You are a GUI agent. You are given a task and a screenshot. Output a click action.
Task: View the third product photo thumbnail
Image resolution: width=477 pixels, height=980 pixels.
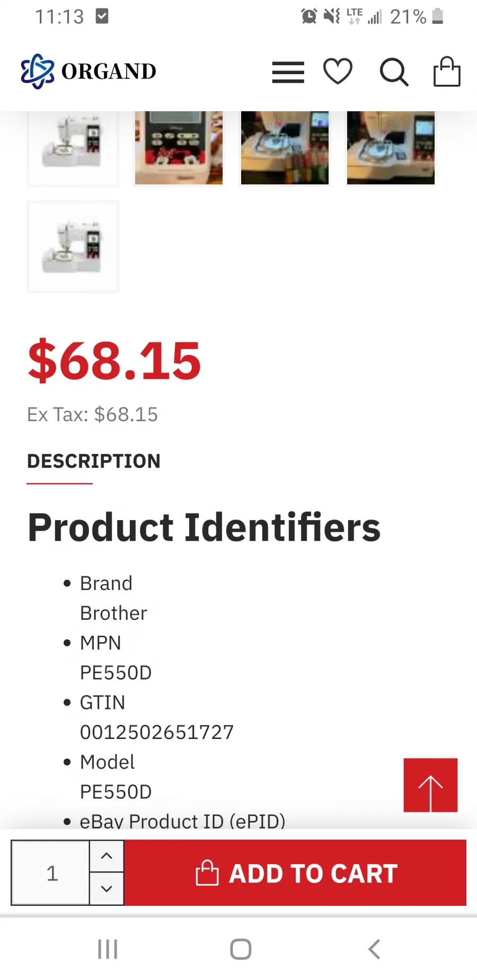pyautogui.click(x=285, y=148)
